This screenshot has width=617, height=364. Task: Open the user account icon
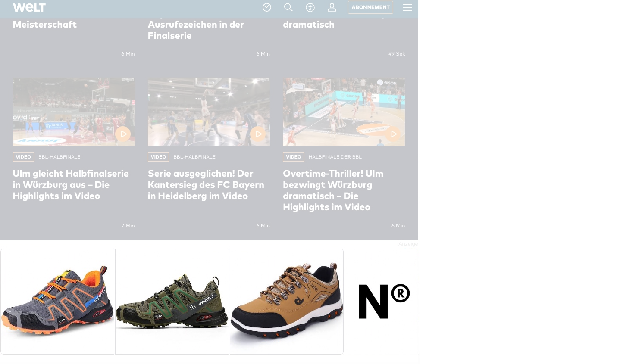332,7
